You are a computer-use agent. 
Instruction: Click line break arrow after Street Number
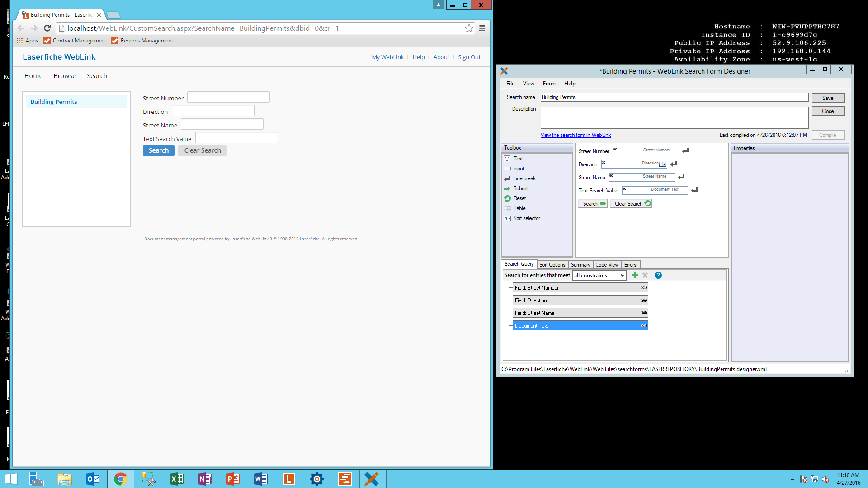coord(685,151)
